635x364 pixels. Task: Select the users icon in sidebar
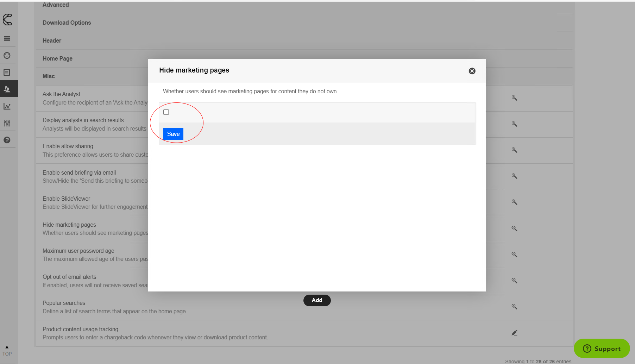tap(7, 89)
